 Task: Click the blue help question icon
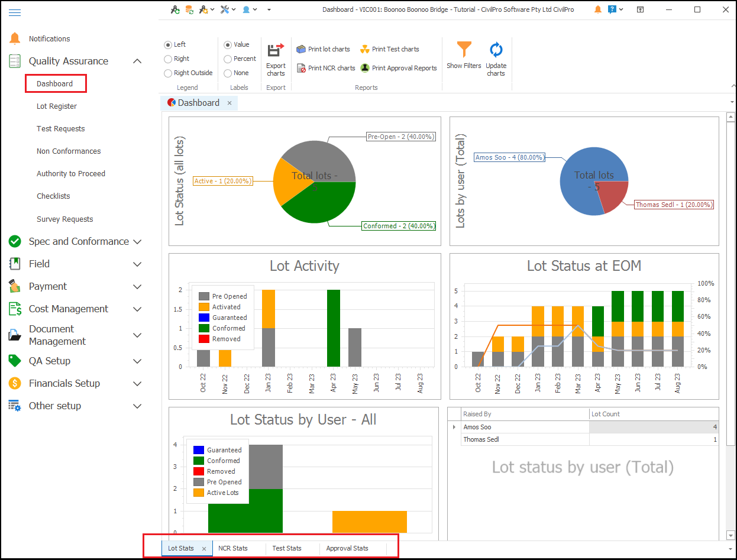[x=612, y=9]
